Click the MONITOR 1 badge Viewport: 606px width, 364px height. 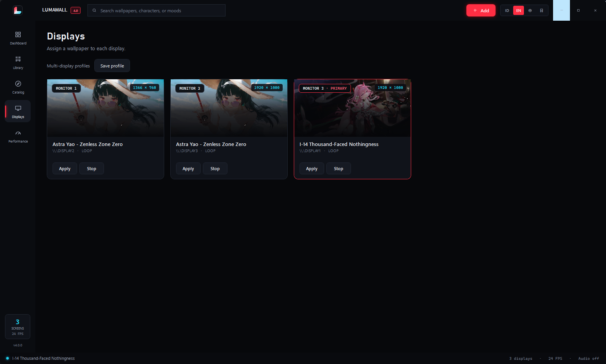pyautogui.click(x=66, y=88)
